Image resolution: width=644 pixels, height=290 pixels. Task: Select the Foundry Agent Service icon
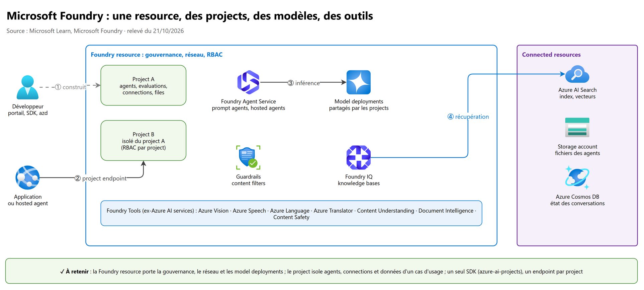(248, 82)
